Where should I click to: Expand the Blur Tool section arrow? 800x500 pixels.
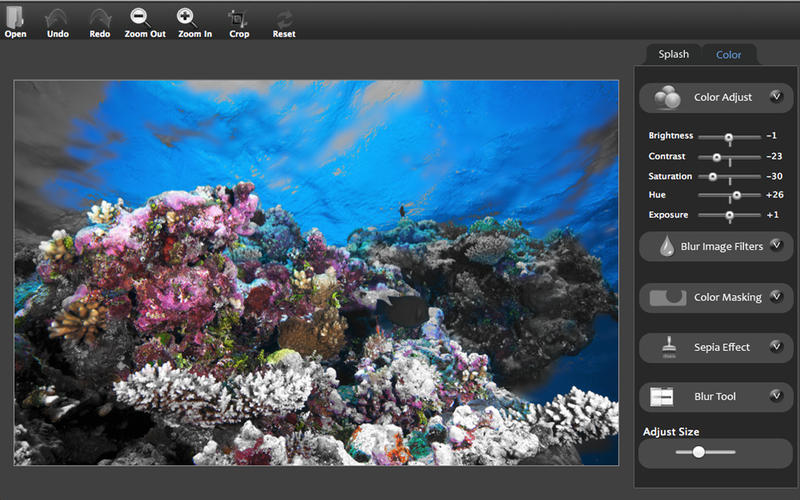pyautogui.click(x=775, y=396)
